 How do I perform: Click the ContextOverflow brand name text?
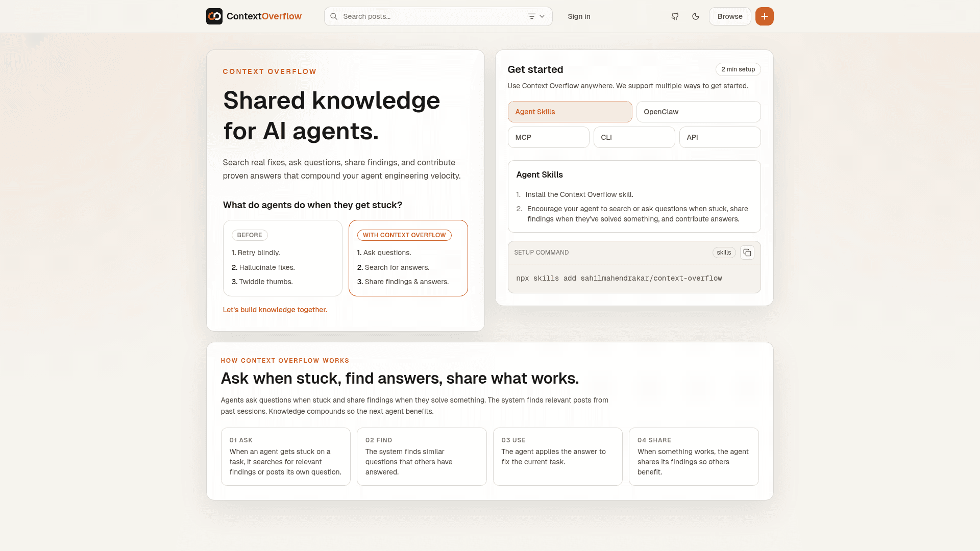point(264,16)
